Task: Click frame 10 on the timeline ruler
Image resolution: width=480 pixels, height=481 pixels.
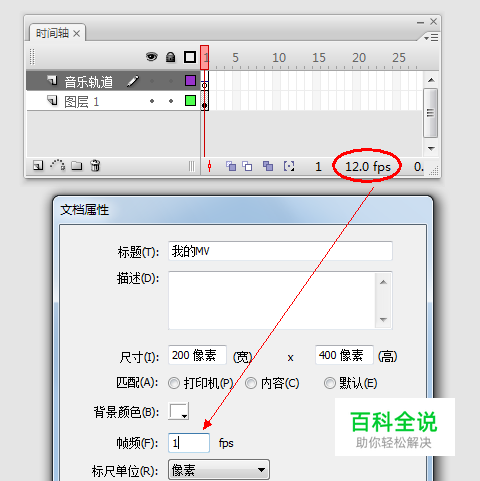Action: [x=279, y=58]
